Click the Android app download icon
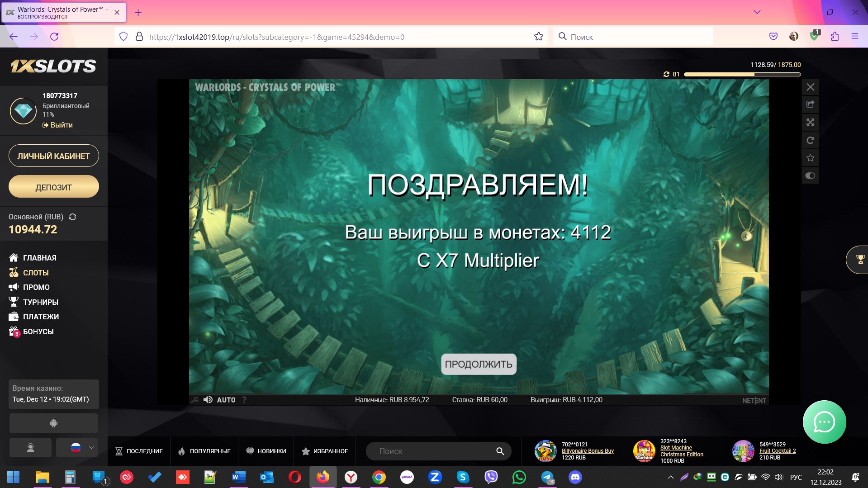This screenshot has width=868, height=488. pos(53,423)
